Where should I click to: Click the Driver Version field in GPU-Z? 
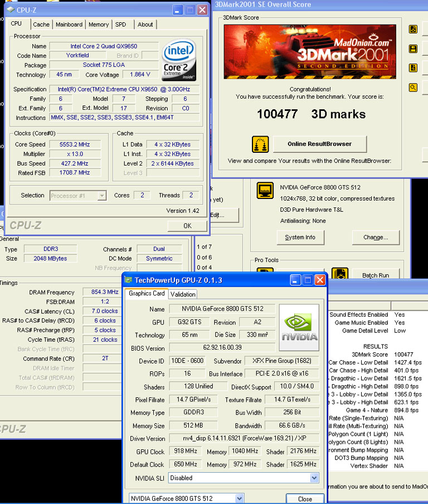coord(244,438)
